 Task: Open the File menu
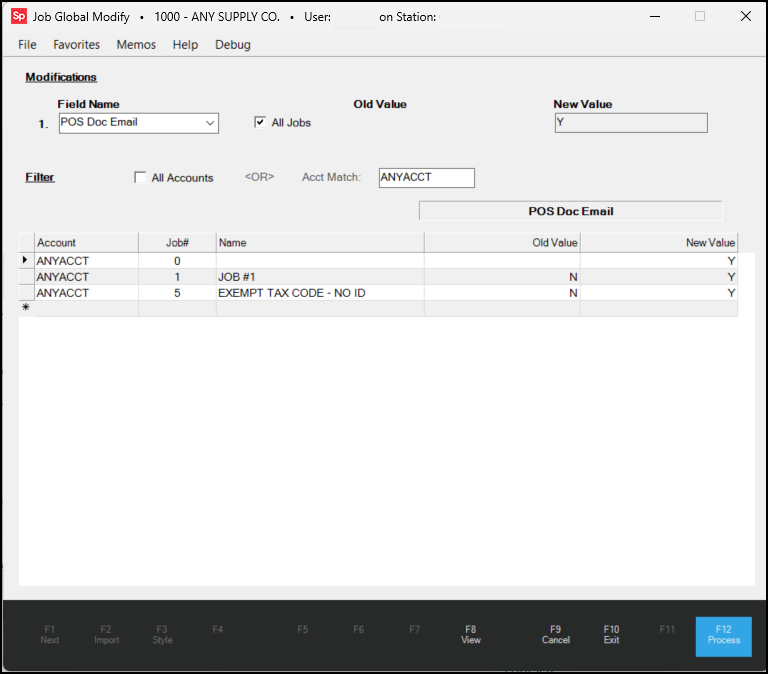27,45
